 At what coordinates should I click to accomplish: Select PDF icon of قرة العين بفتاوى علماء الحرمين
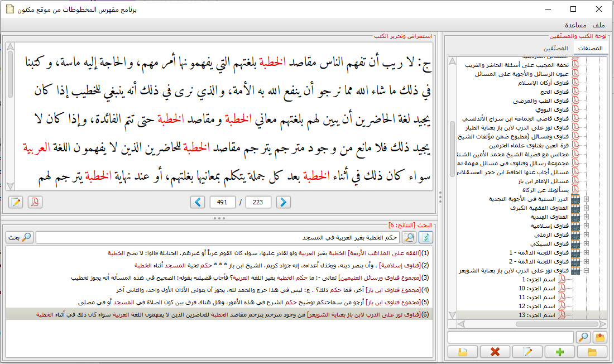[575, 145]
